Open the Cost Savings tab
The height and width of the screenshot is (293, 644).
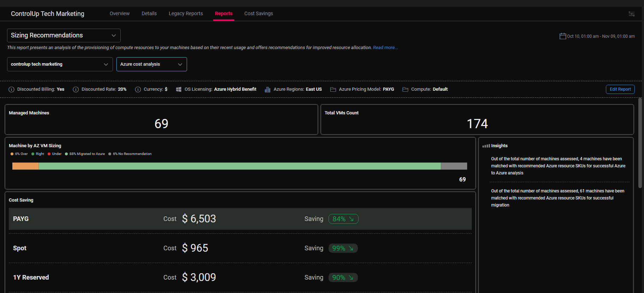point(259,13)
